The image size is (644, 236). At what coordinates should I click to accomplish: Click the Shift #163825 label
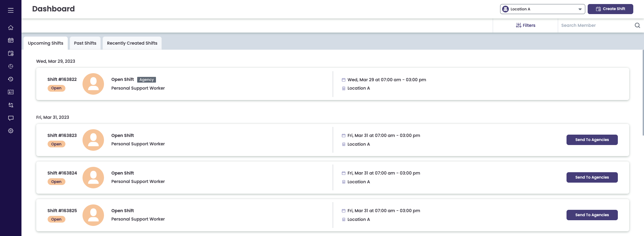pos(62,210)
